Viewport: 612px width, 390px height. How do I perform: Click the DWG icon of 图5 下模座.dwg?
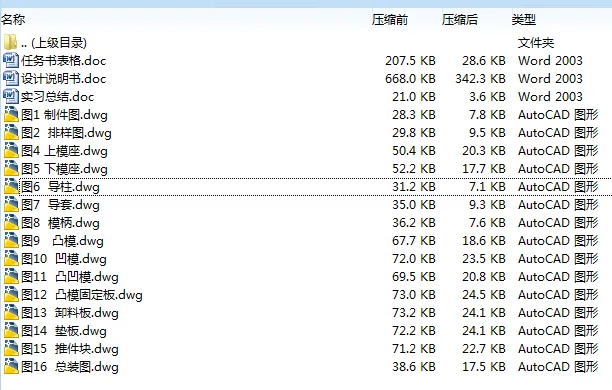coord(11,168)
